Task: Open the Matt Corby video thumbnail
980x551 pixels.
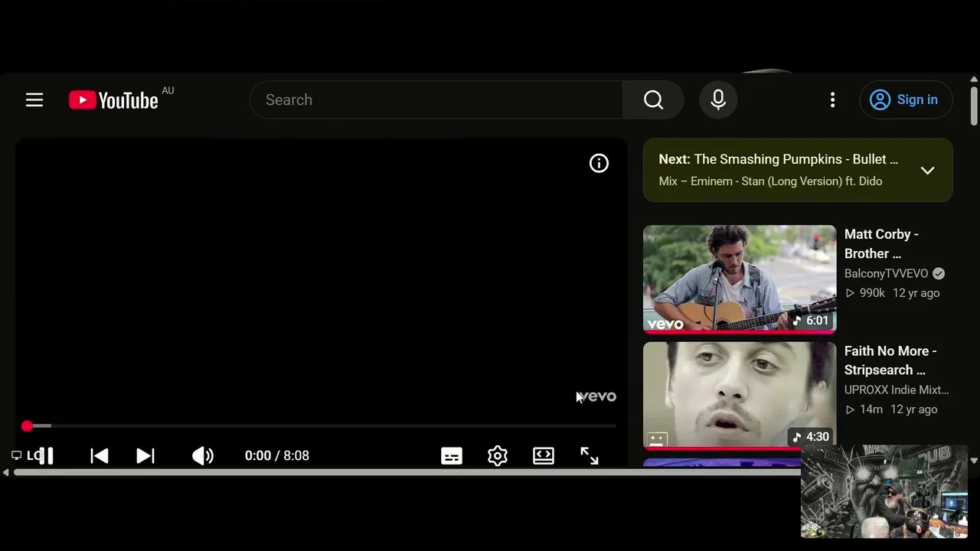Action: (740, 279)
